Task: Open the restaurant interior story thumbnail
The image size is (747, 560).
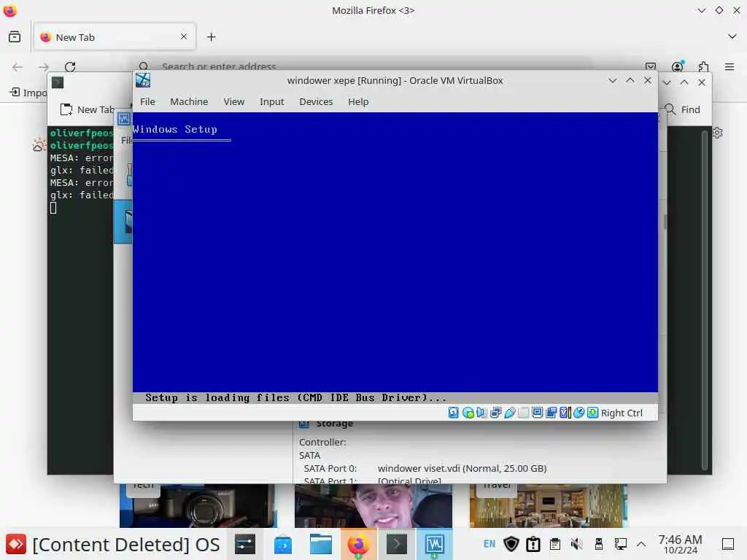Action: [x=549, y=506]
